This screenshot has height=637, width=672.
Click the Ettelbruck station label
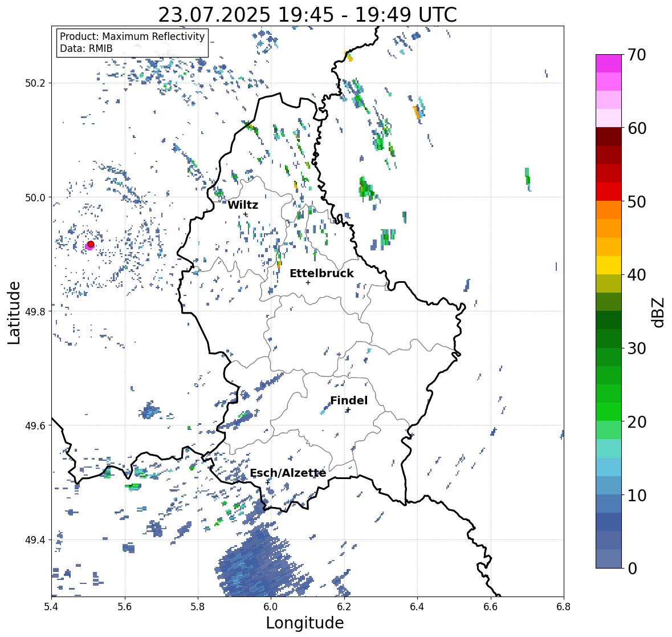pyautogui.click(x=321, y=274)
